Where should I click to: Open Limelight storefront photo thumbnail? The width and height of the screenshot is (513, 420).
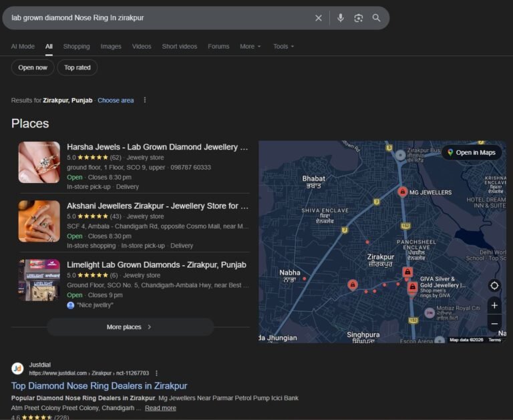tap(39, 280)
